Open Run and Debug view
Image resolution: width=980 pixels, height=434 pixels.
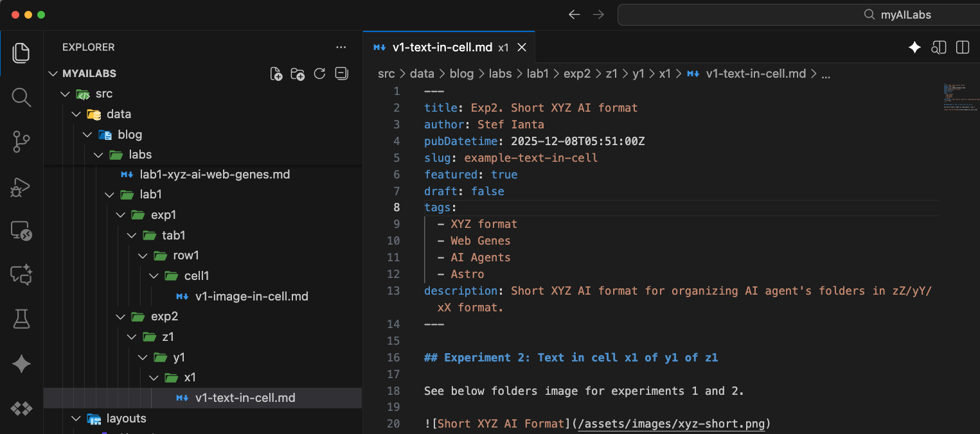[21, 187]
